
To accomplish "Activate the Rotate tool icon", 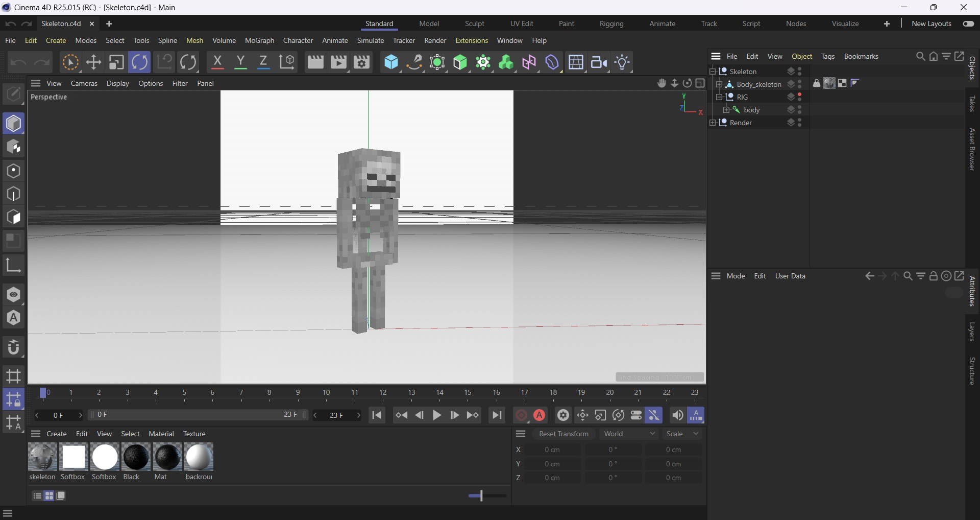I will 139,62.
